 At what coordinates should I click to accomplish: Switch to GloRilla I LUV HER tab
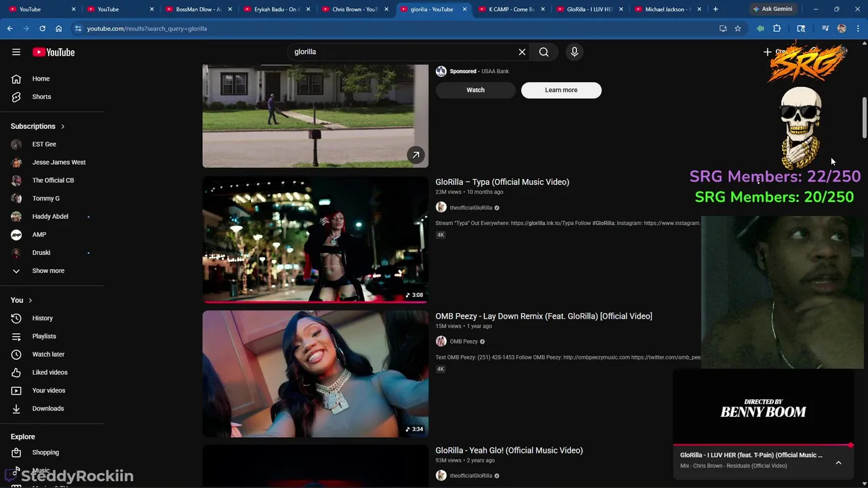589,9
